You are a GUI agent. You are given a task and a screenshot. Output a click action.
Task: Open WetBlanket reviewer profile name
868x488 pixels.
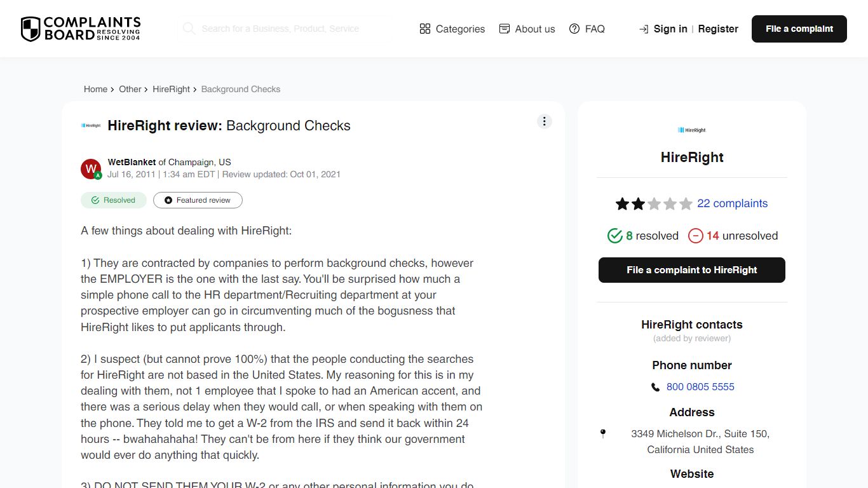click(x=132, y=162)
